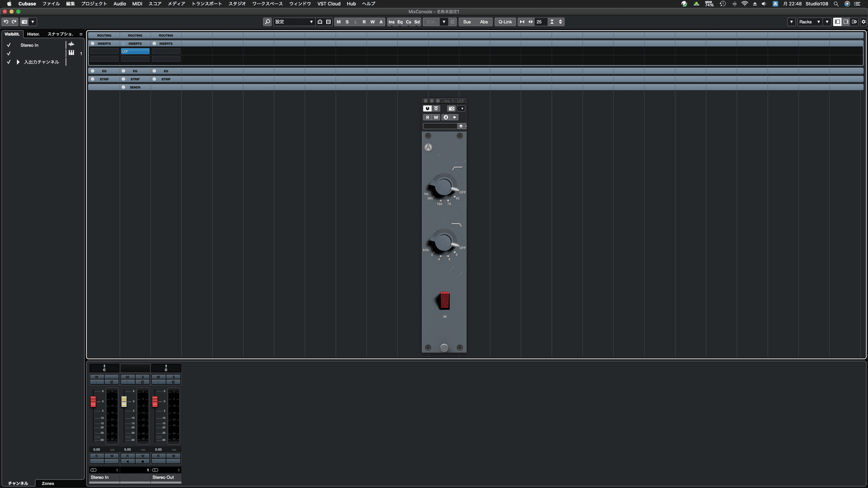Click the MixConsole snapshot camera icon
Screen dimensions: 868x488
point(24,22)
